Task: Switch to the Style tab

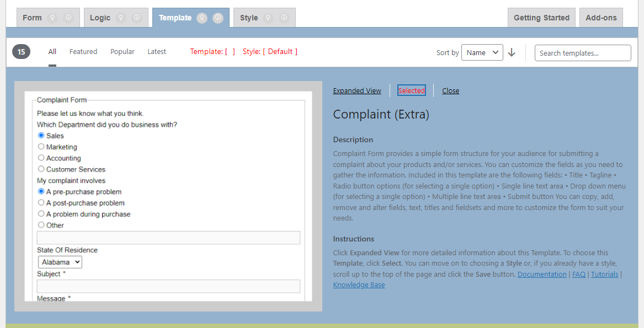Action: 249,18
